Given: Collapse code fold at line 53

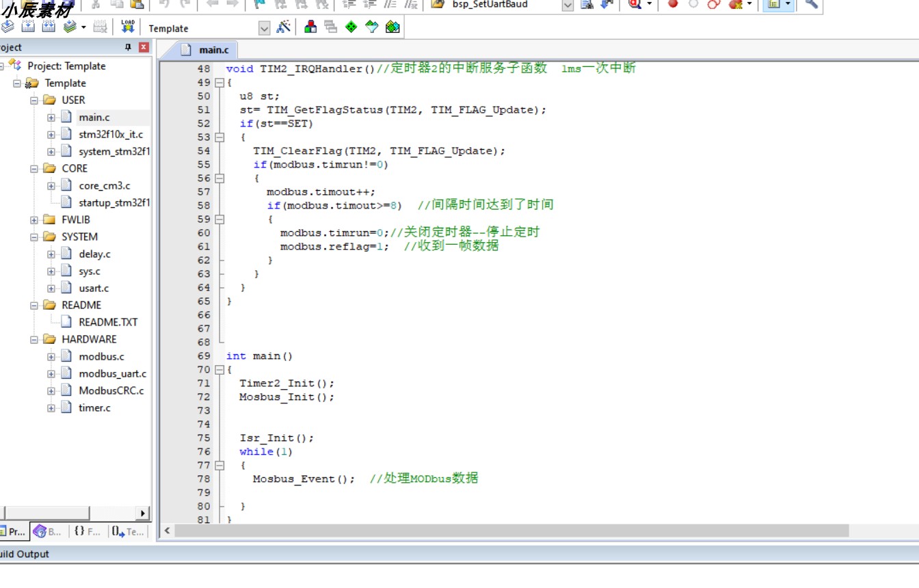Looking at the screenshot, I should 219,137.
